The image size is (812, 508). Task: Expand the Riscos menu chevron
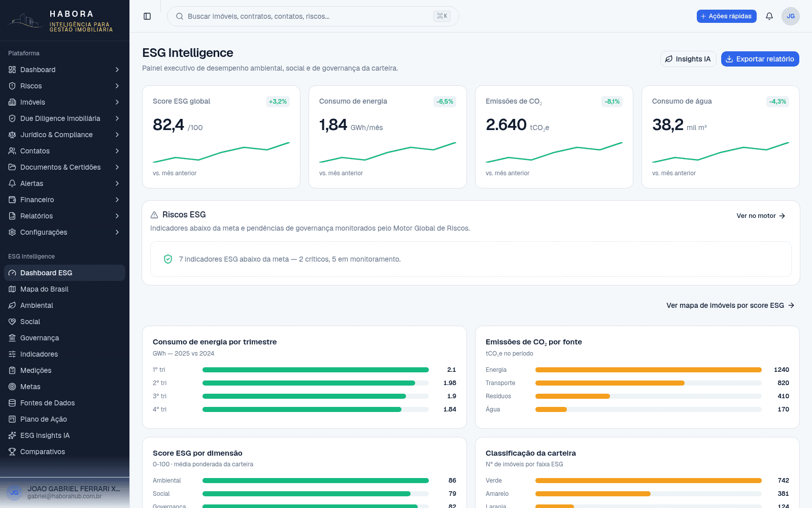coord(117,86)
